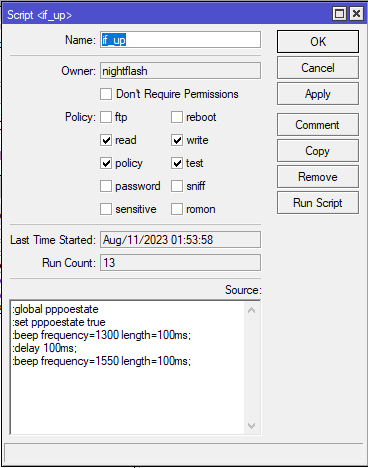This screenshot has height=468, width=368.
Task: Toggle Don't Require Permissions checkbox
Action: click(x=106, y=94)
